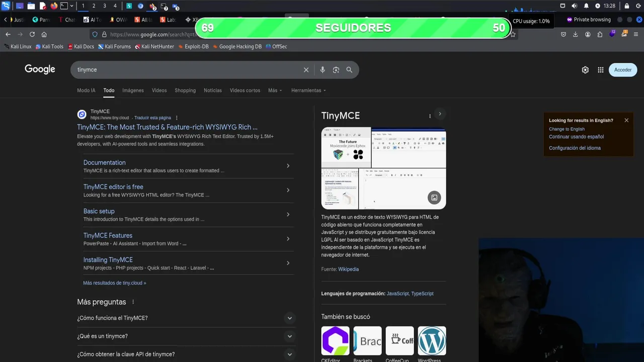The width and height of the screenshot is (644, 362).
Task: Click the lock screen icon
Action: click(626, 6)
